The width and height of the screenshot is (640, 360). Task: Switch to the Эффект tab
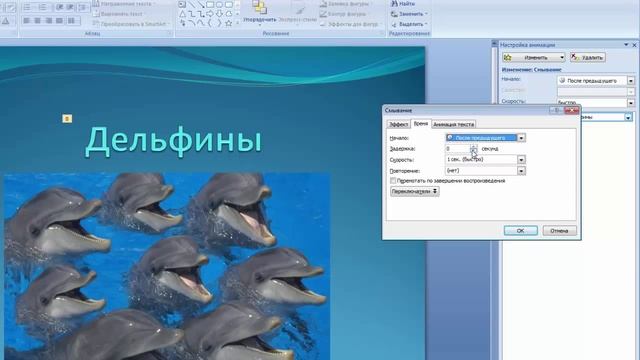click(398, 124)
